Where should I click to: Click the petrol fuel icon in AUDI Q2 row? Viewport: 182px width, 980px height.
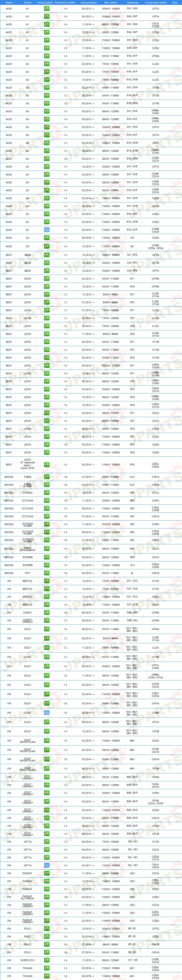point(47,238)
